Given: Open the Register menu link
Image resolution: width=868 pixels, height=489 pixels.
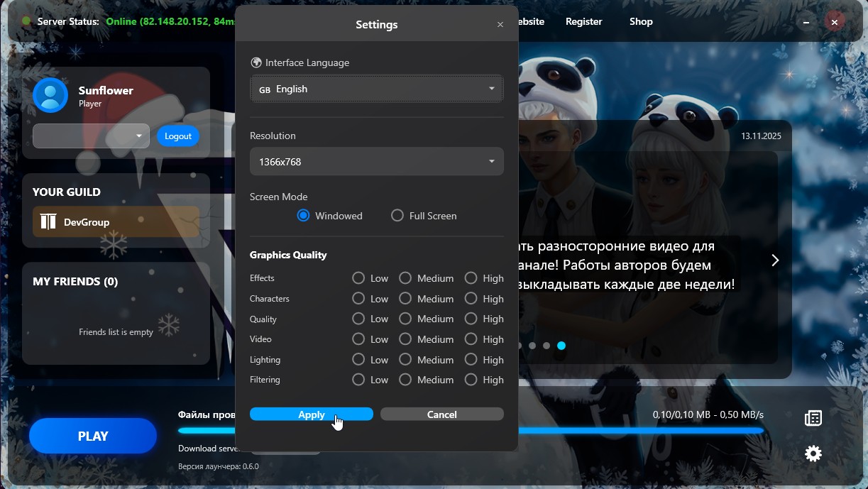Looking at the screenshot, I should pyautogui.click(x=583, y=22).
